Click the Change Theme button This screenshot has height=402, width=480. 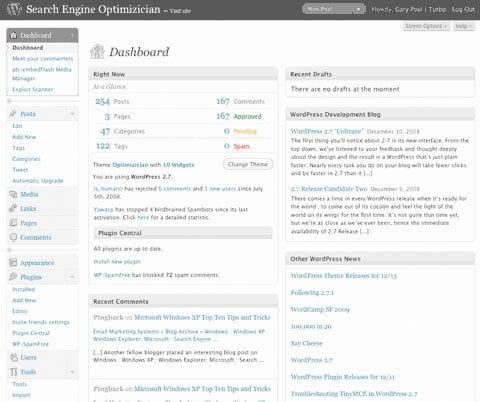tap(248, 164)
